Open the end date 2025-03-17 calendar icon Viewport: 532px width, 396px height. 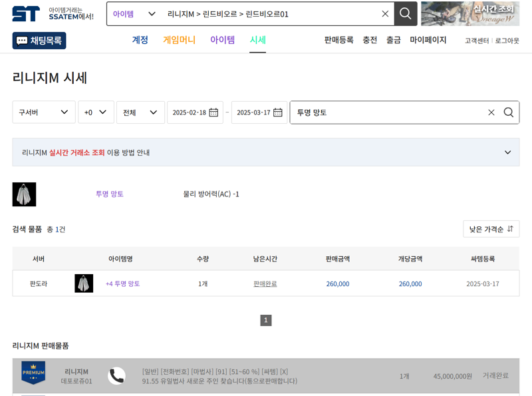(278, 112)
